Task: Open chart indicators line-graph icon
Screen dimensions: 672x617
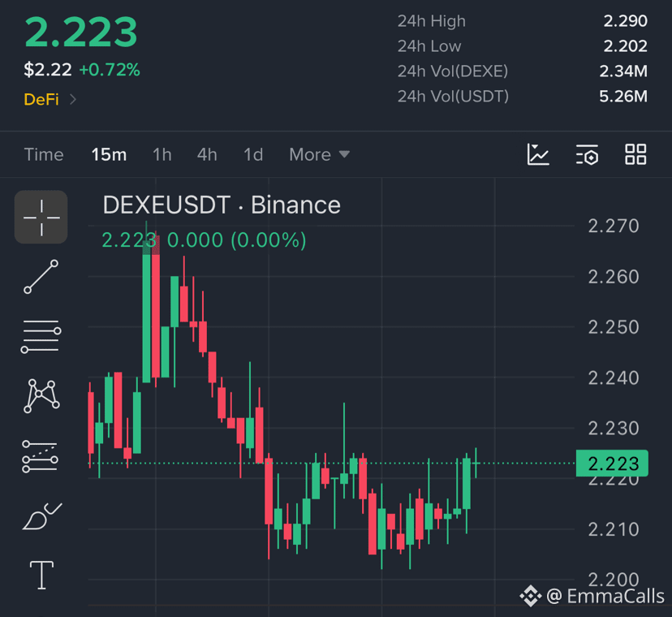Action: coord(538,154)
